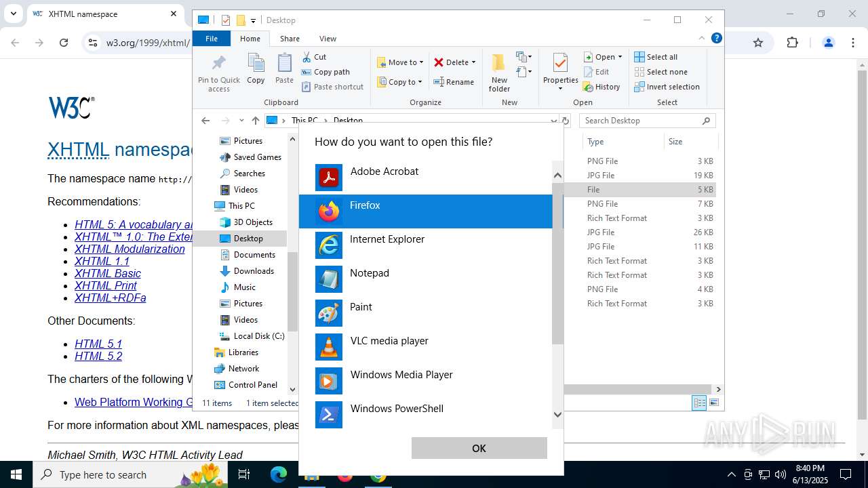
Task: Open Microsoft Edge from taskbar
Action: point(279,474)
